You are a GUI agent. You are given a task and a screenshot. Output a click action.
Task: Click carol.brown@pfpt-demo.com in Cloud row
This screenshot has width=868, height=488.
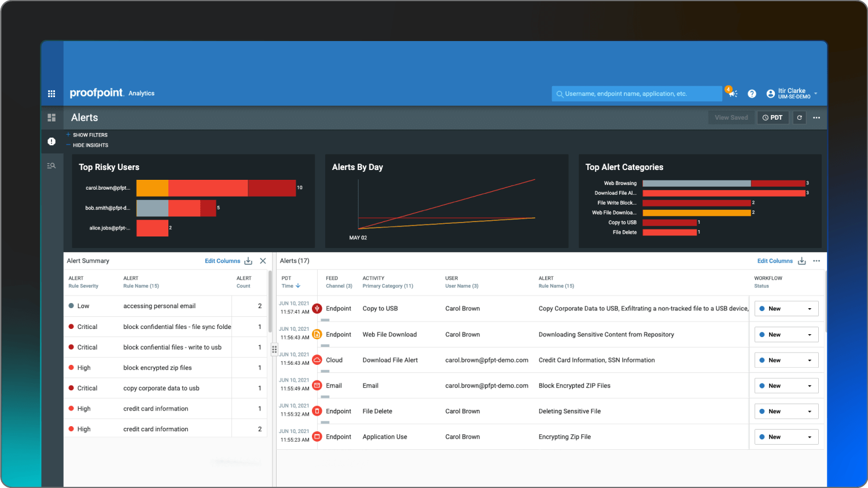click(x=487, y=360)
